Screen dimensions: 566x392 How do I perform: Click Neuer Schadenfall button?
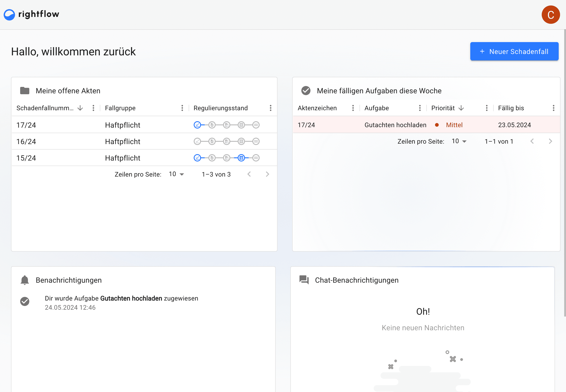514,51
